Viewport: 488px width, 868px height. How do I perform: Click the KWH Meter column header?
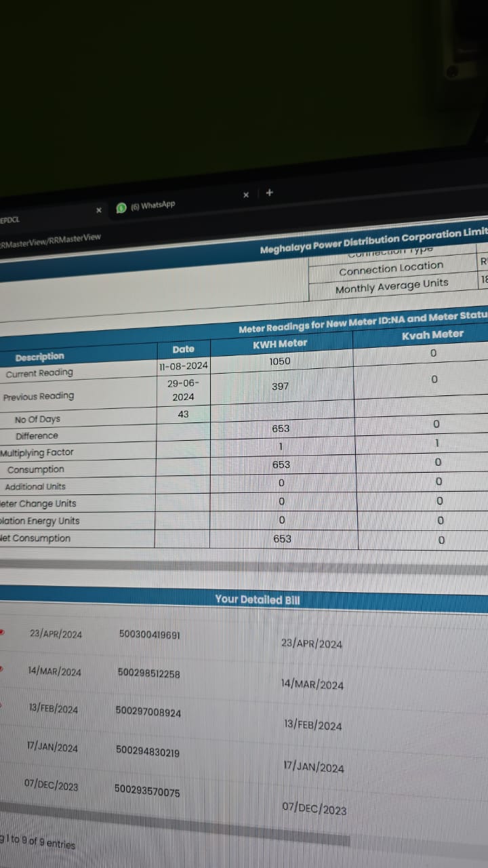tap(280, 343)
